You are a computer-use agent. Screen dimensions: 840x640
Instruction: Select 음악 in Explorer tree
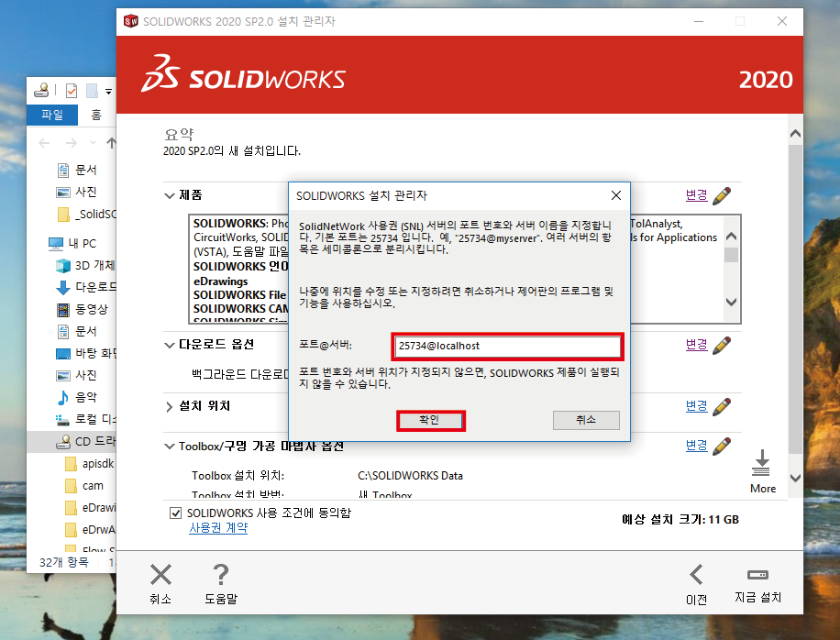pos(78,397)
